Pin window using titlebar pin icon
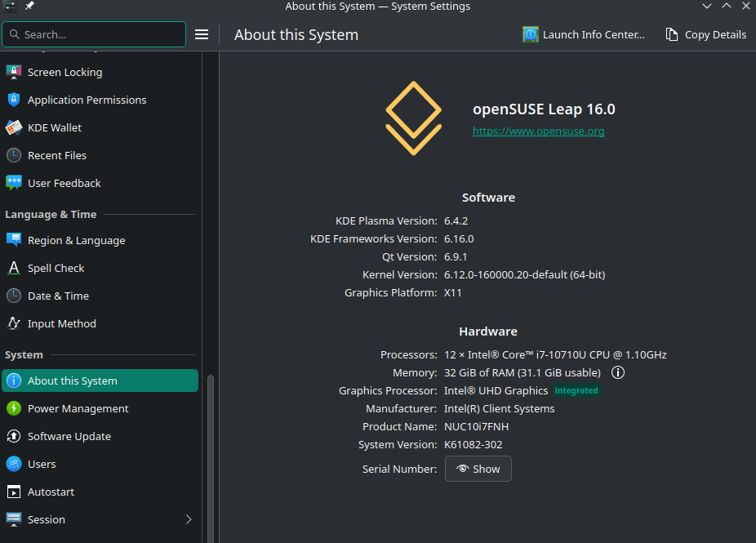 29,7
